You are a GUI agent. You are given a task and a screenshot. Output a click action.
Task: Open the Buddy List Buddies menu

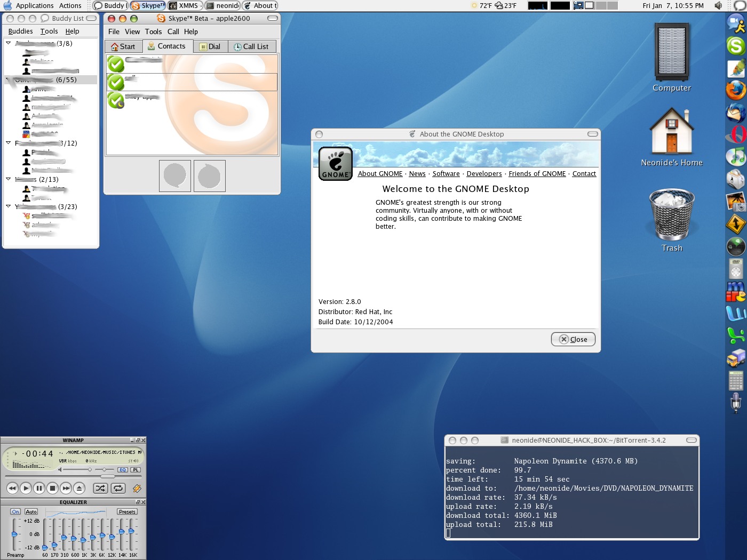click(20, 31)
